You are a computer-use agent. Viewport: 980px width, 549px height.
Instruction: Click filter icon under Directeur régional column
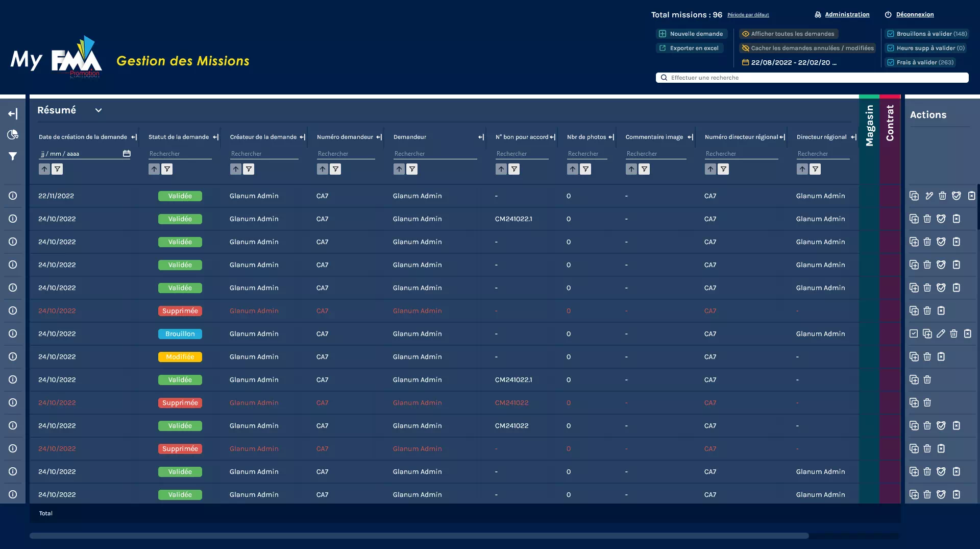point(815,169)
